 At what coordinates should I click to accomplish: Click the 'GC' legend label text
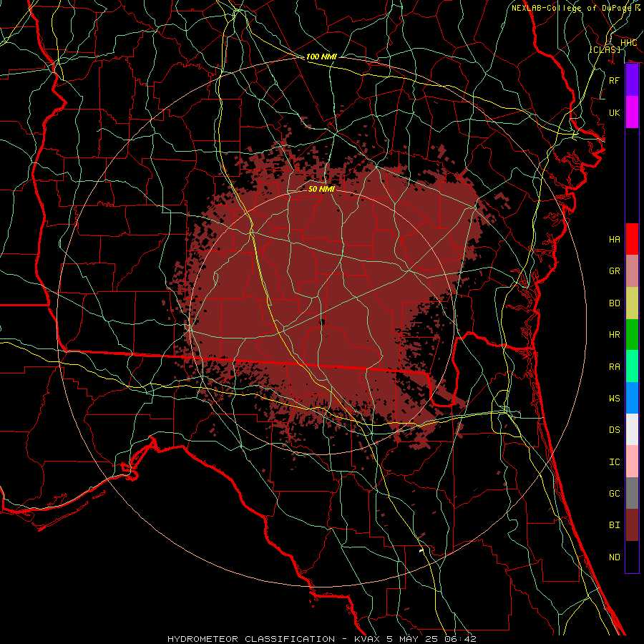point(615,494)
